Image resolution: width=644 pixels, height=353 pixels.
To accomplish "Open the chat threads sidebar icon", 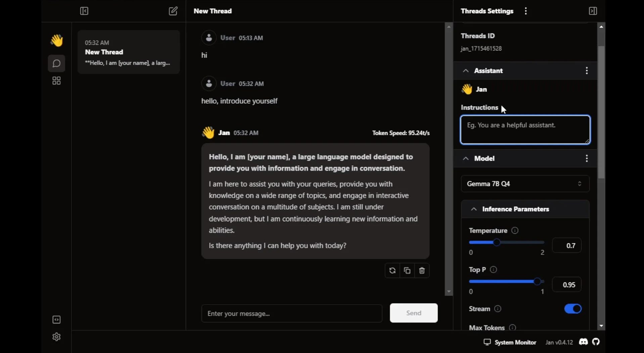I will pyautogui.click(x=56, y=64).
